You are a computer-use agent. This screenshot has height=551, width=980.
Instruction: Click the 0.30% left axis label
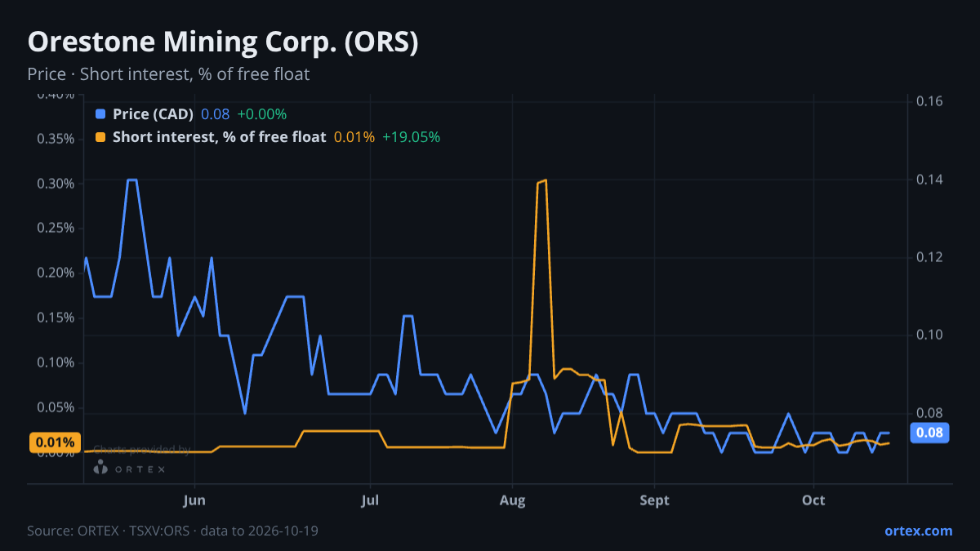[56, 183]
